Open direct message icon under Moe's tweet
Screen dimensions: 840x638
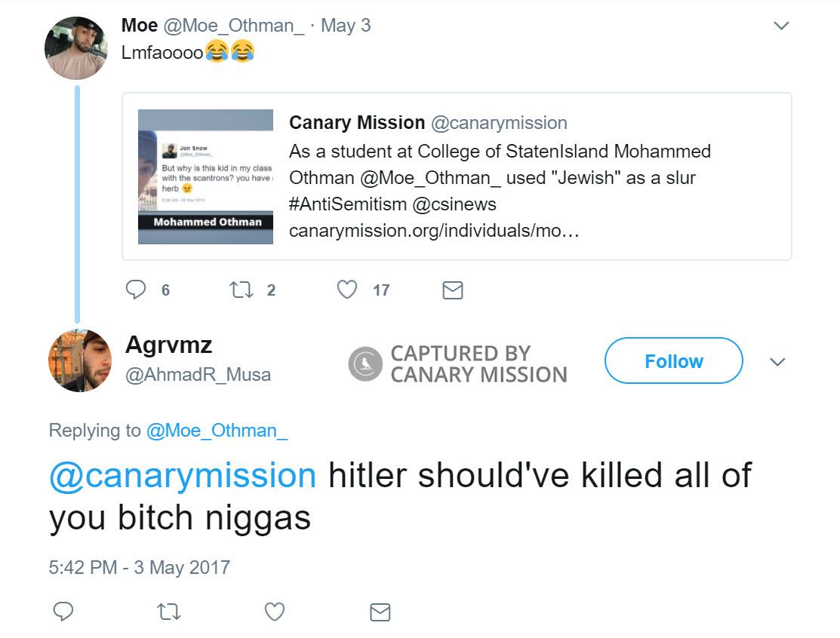pos(452,290)
